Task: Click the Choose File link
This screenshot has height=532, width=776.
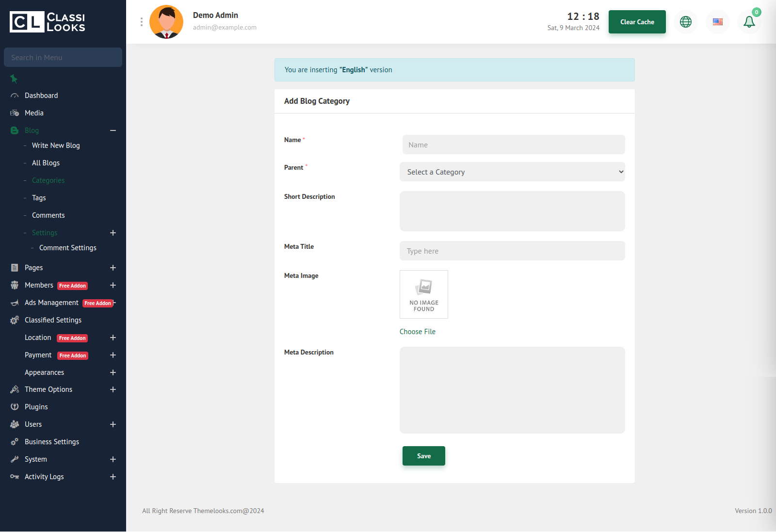Action: [417, 332]
